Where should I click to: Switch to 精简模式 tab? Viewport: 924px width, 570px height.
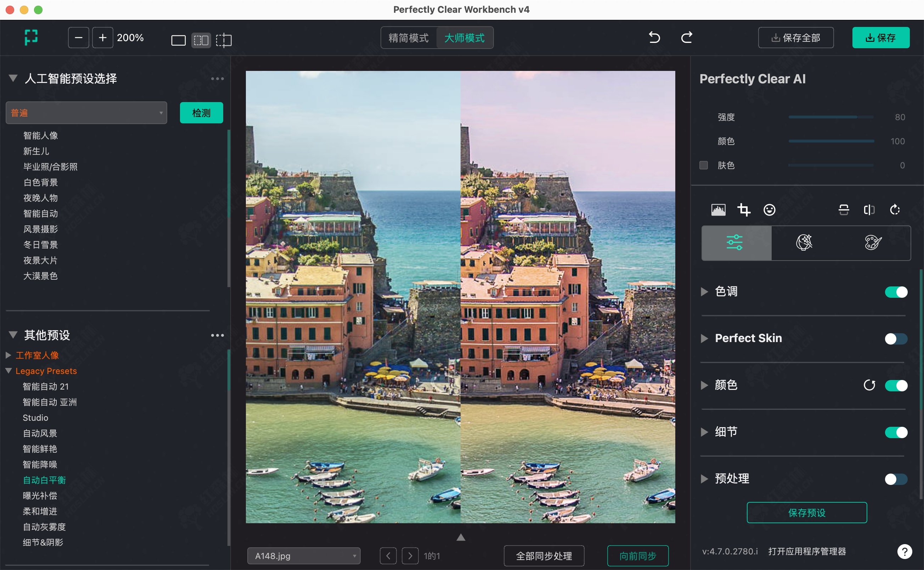pyautogui.click(x=408, y=38)
